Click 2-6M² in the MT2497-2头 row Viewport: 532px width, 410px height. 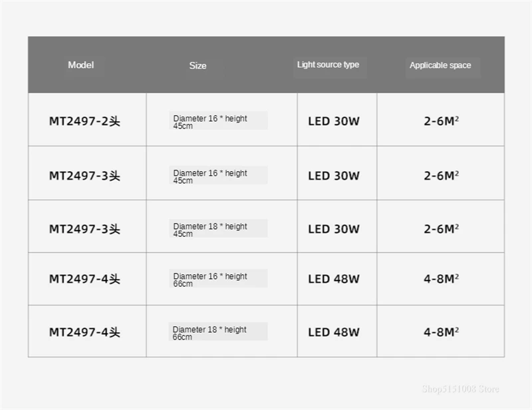pos(441,121)
